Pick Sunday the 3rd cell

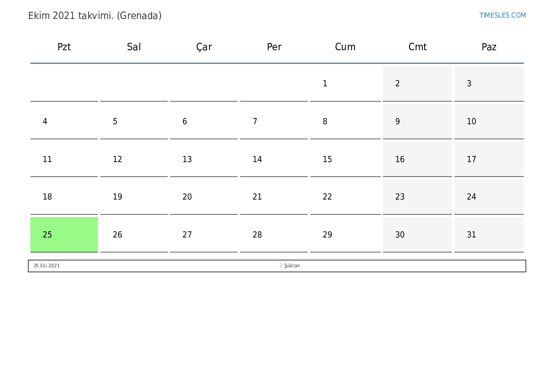[489, 84]
